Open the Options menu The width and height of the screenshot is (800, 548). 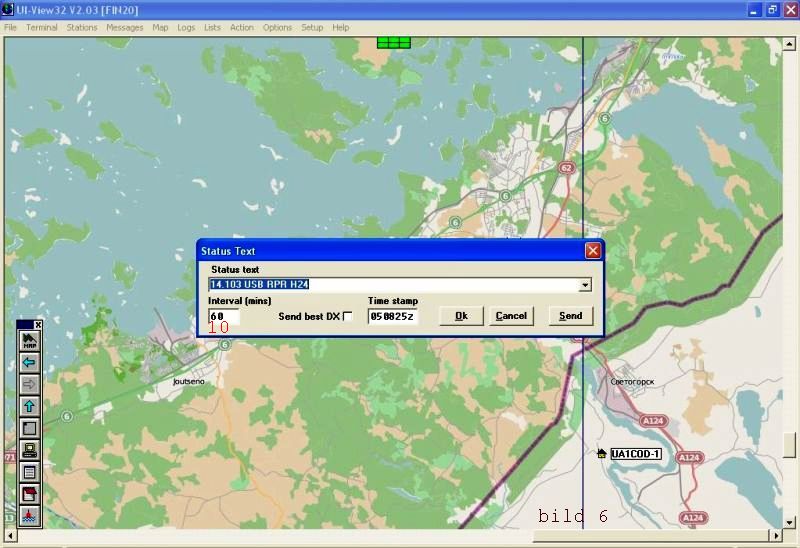pos(278,28)
